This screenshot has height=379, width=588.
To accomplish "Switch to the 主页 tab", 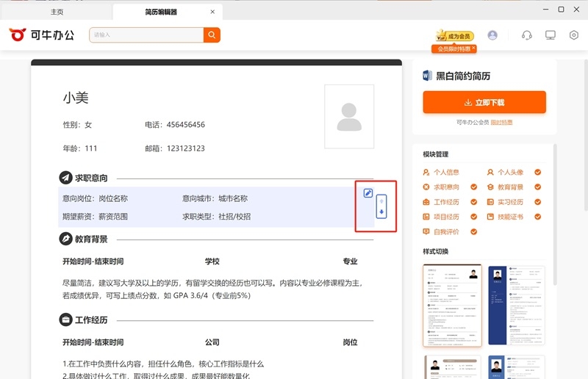I will [57, 12].
